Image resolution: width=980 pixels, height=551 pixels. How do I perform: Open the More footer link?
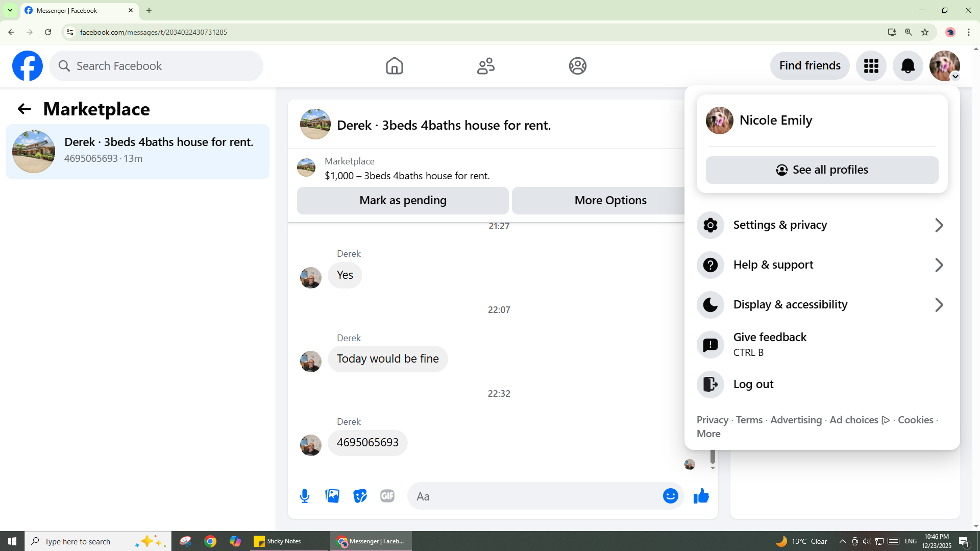[x=708, y=434]
